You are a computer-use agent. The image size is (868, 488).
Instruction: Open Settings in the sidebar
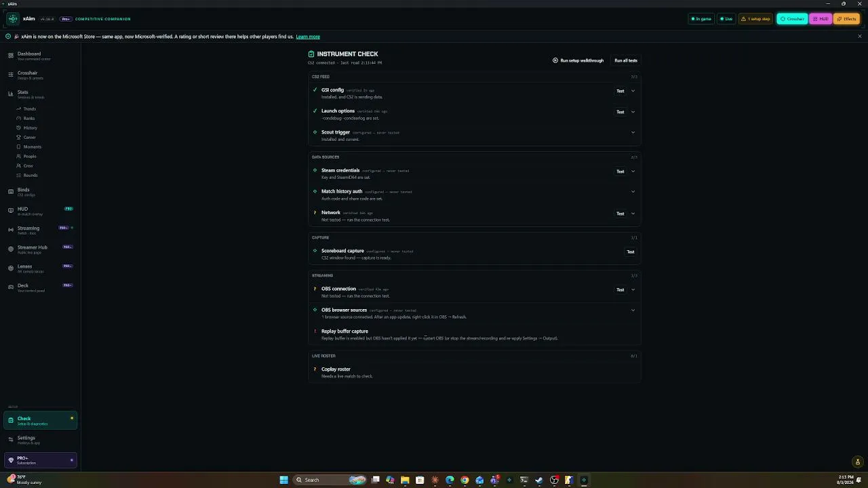pyautogui.click(x=41, y=440)
